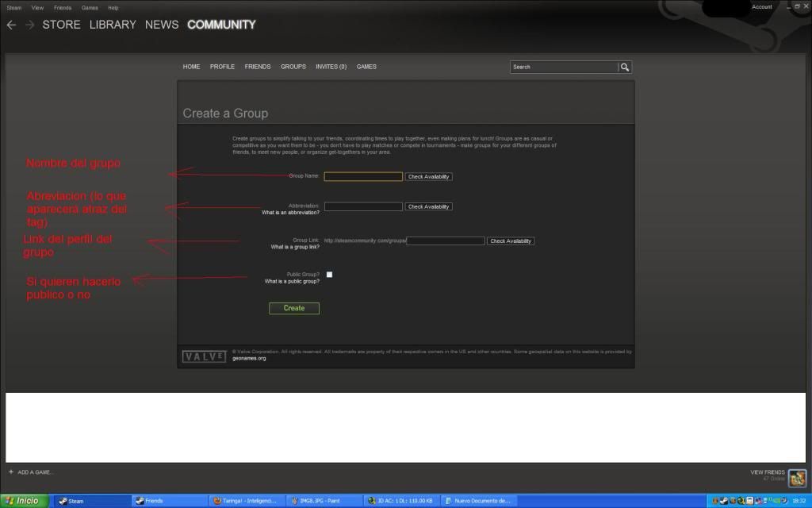Open the Windows Inicio start button

point(25,501)
